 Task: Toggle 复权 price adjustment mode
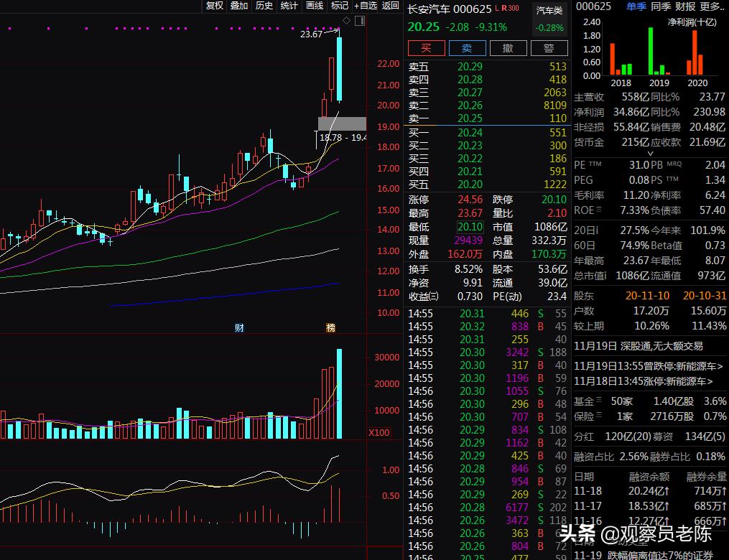[214, 6]
